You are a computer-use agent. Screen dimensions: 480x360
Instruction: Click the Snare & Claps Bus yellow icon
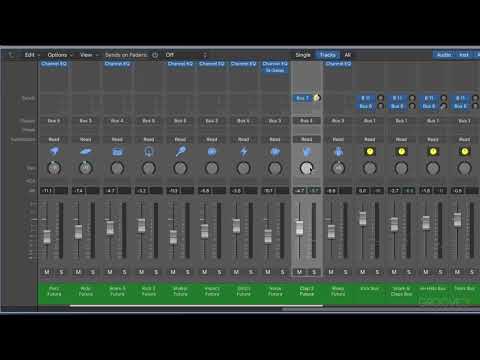[x=401, y=152]
